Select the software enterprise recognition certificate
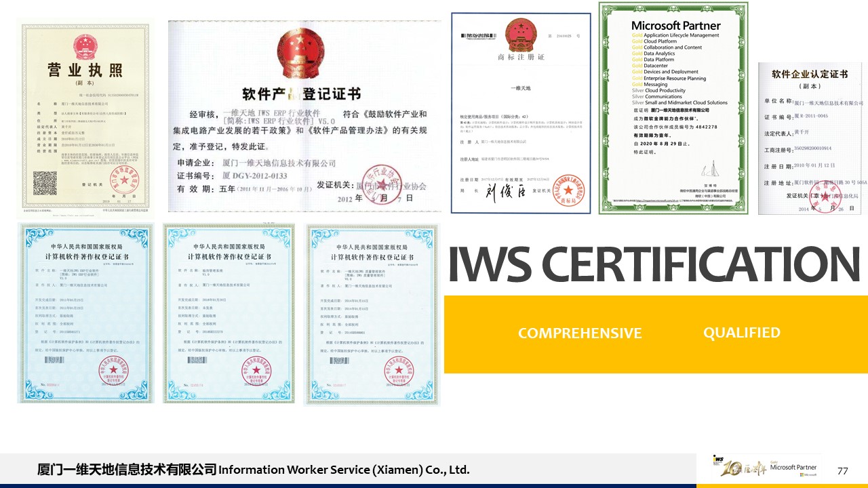This screenshot has width=868, height=488. (811, 138)
